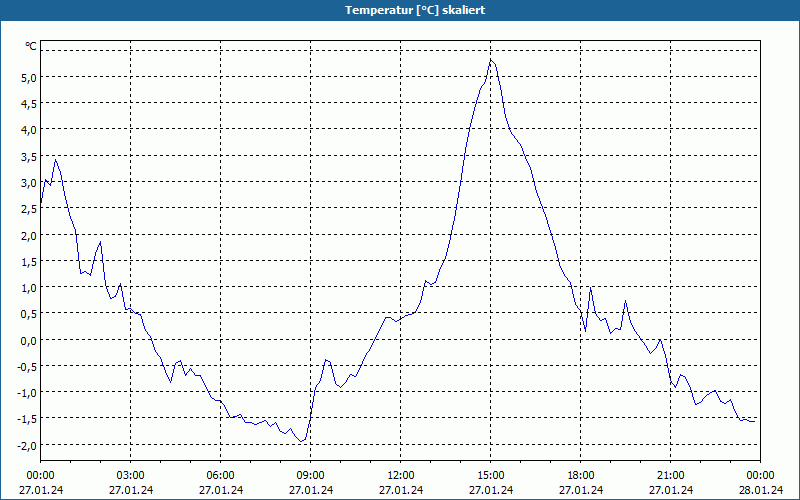This screenshot has height=500, width=800.
Task: Click the 00:00 label above 28.01.24
Action: pos(760,476)
